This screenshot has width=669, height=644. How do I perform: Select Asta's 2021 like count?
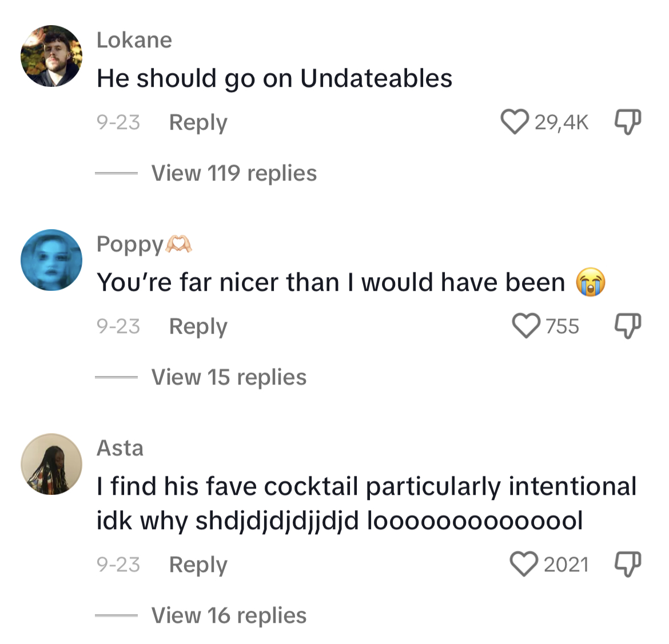point(566,565)
